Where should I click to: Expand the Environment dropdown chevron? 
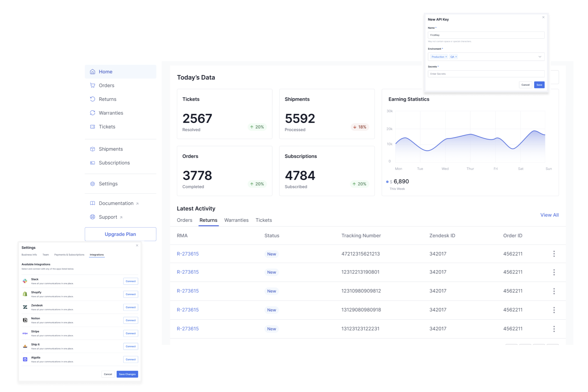click(x=540, y=57)
